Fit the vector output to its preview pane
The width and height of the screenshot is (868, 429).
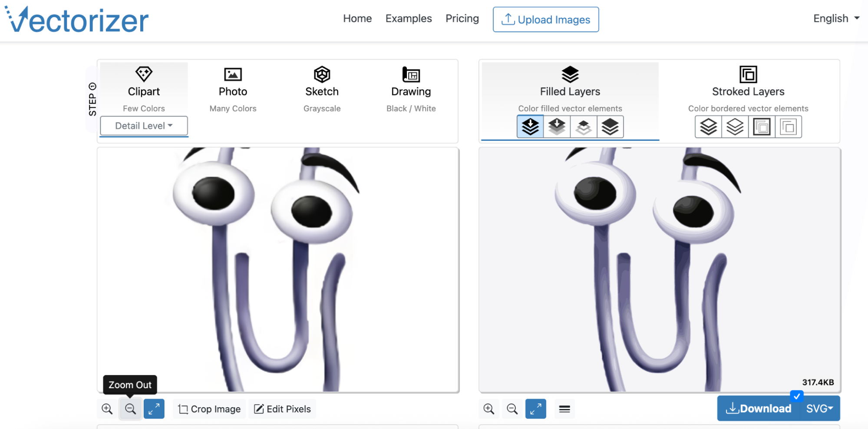tap(535, 409)
